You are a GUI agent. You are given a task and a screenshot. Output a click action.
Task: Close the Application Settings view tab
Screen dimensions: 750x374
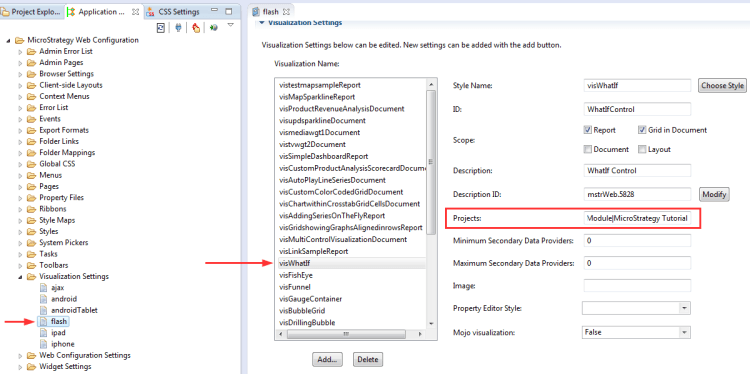coord(135,11)
